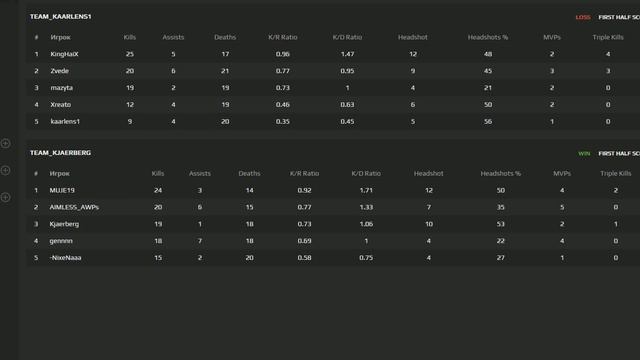The height and width of the screenshot is (360, 640).
Task: Sort TEAM_KJAERBERG table by Kills column
Action: tap(158, 173)
